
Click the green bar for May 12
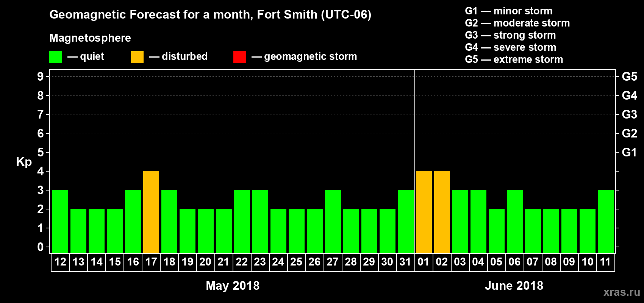60,221
